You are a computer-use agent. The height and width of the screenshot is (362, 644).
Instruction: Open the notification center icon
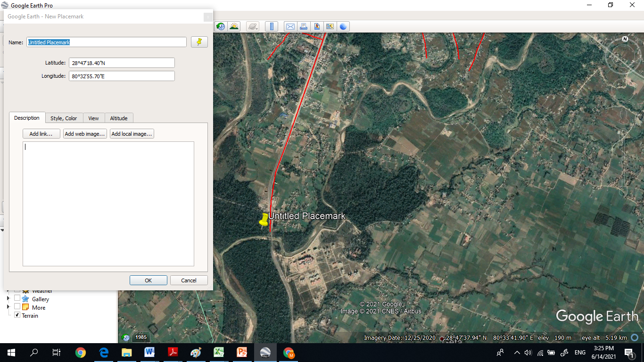coord(628,353)
